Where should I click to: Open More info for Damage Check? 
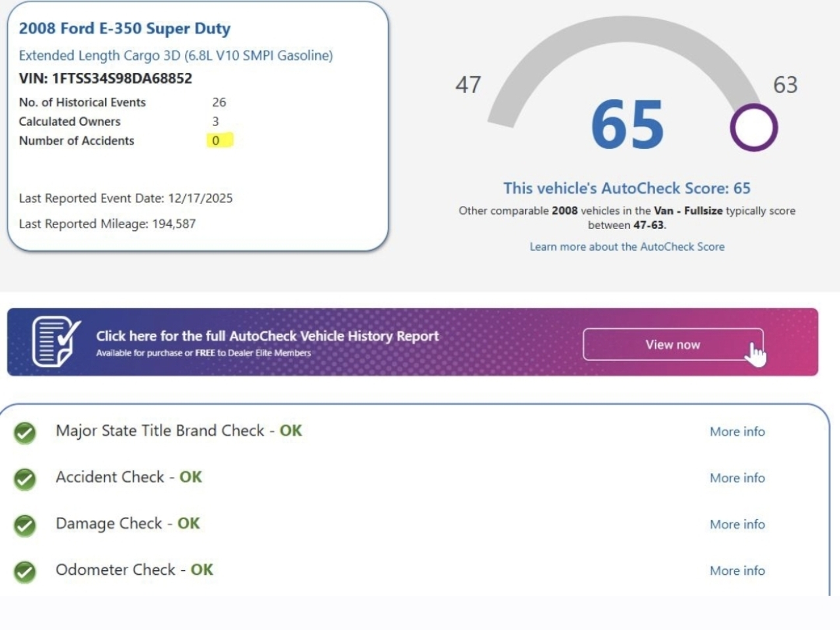[x=737, y=524]
